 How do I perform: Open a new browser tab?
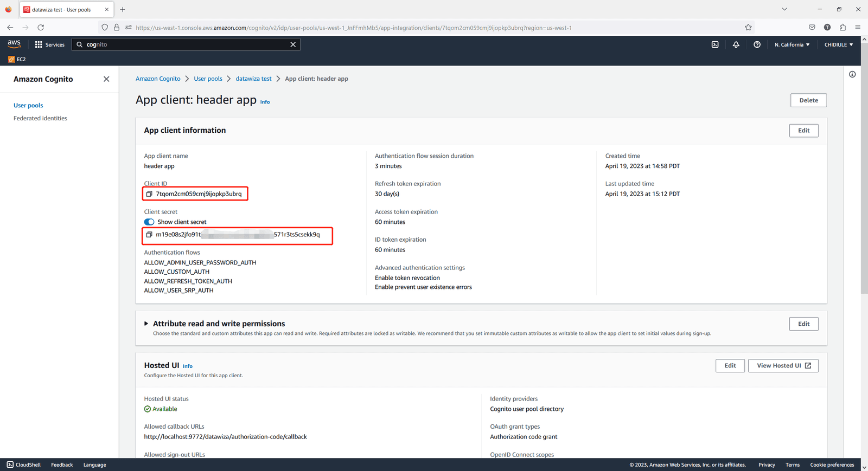tap(123, 9)
